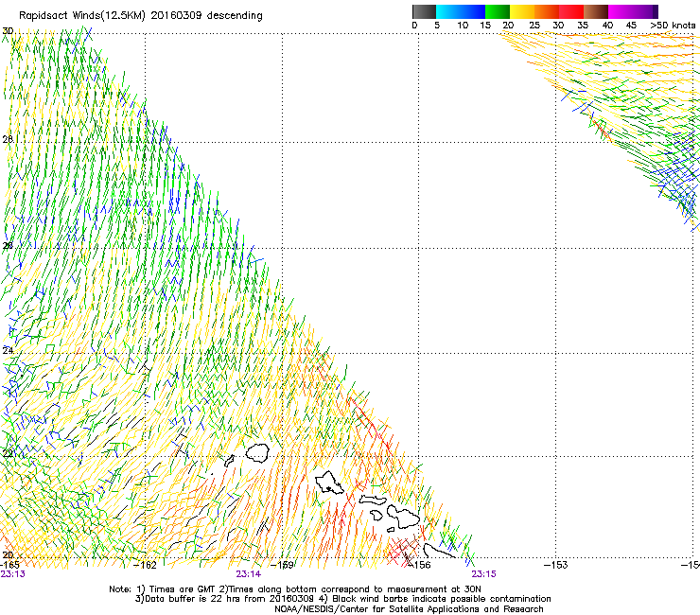
Task: Click the Oahu island outline
Action: (329, 483)
